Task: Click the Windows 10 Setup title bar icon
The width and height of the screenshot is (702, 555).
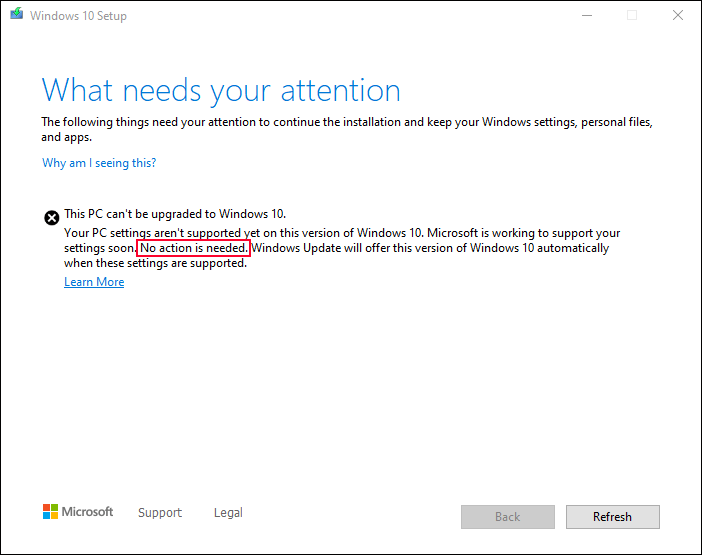Action: [17, 14]
